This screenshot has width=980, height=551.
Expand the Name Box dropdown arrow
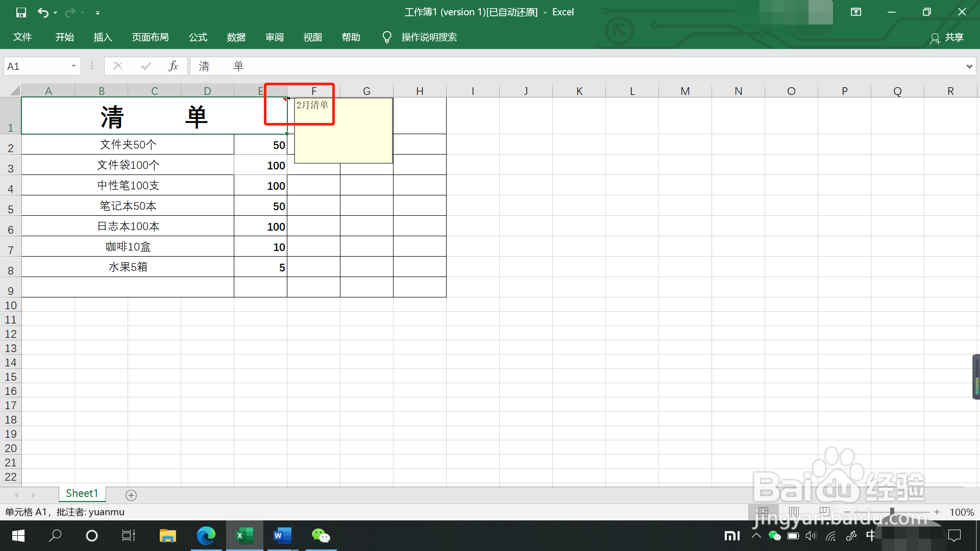tap(73, 66)
